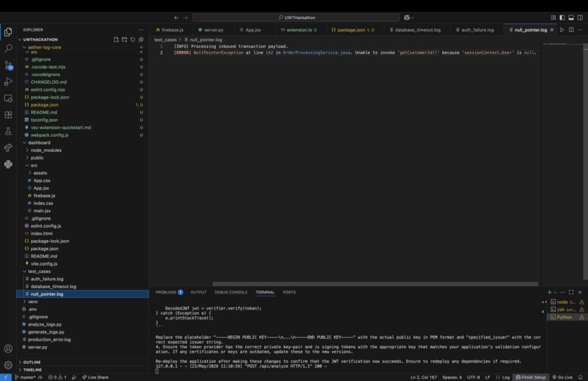Open the Accounts menu icon
This screenshot has width=588, height=381.
(x=8, y=348)
